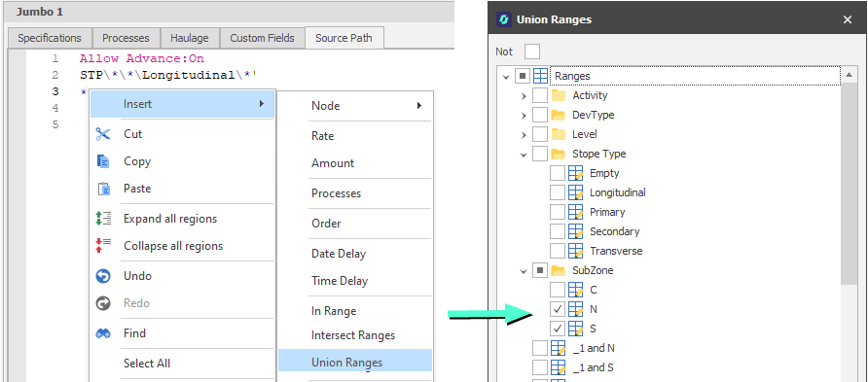Viewport: 868px width, 382px height.
Task: Check the Level folder checkbox
Action: click(540, 134)
